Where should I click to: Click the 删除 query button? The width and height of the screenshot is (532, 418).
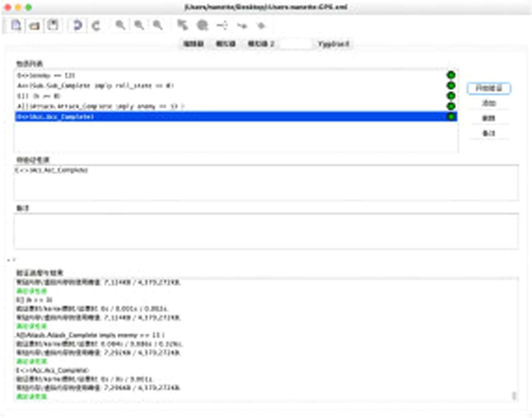click(x=489, y=118)
